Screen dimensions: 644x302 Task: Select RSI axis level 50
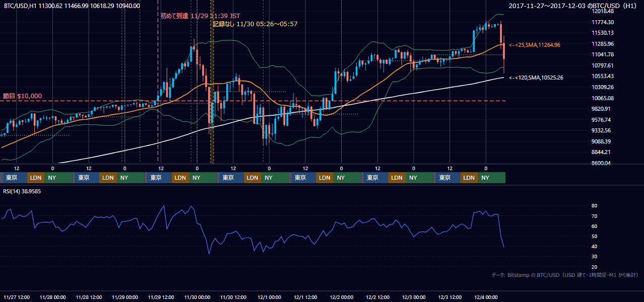point(594,236)
